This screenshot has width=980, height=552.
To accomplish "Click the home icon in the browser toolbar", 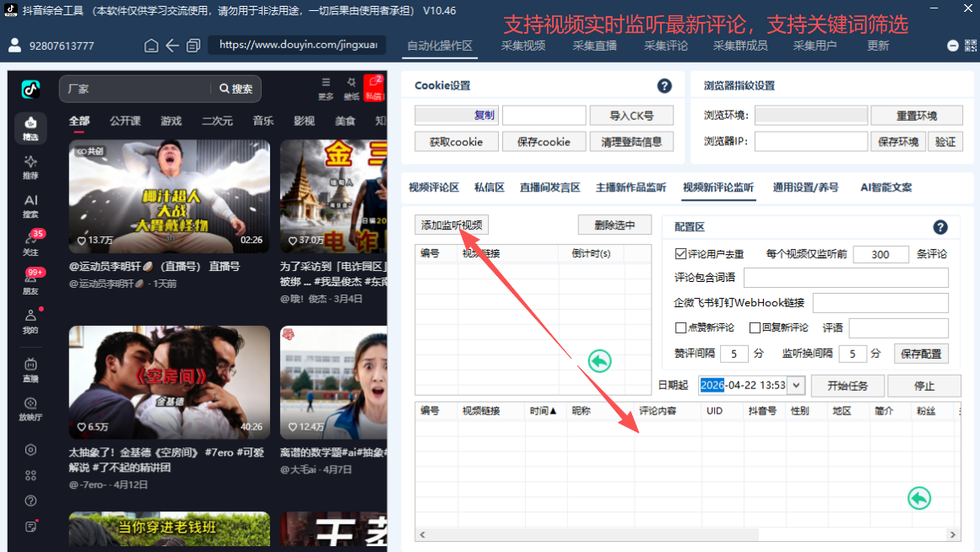I will pyautogui.click(x=151, y=46).
